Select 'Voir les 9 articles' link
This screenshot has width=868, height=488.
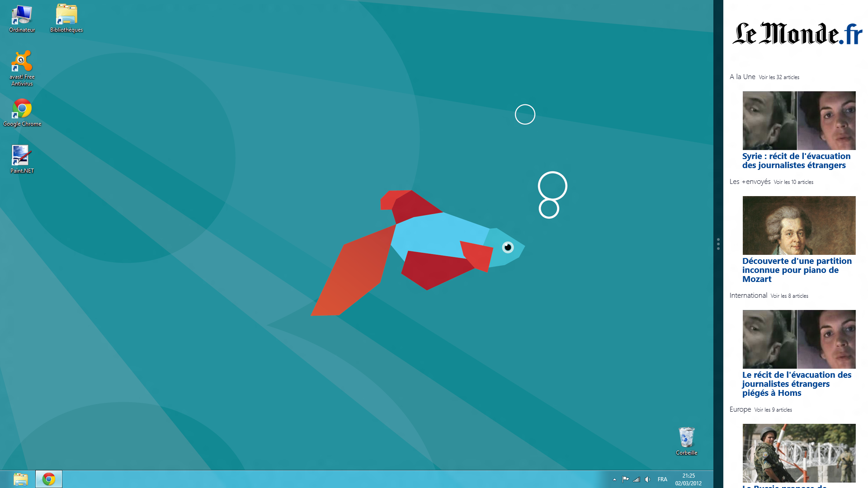pyautogui.click(x=773, y=410)
